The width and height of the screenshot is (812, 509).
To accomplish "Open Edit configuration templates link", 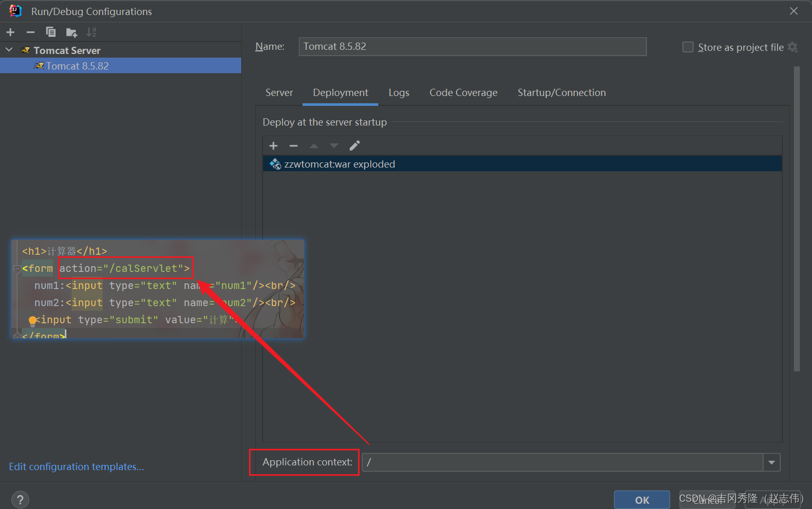I will (x=76, y=466).
